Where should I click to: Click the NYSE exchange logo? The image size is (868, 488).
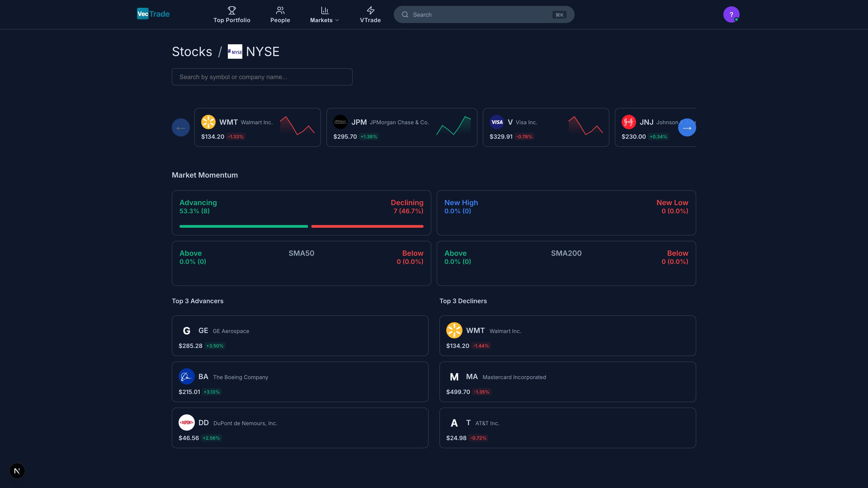pos(235,52)
